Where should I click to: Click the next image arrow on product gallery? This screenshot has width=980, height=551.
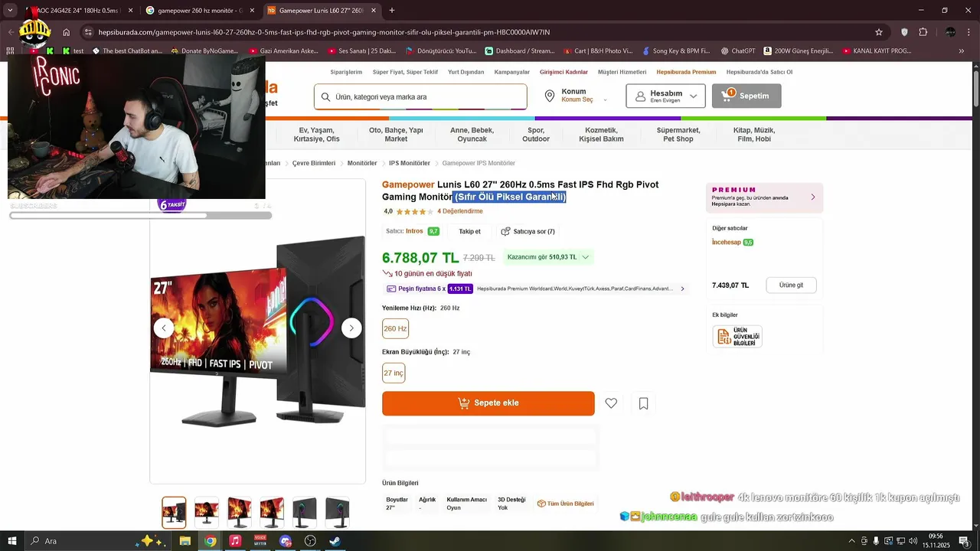pyautogui.click(x=351, y=328)
